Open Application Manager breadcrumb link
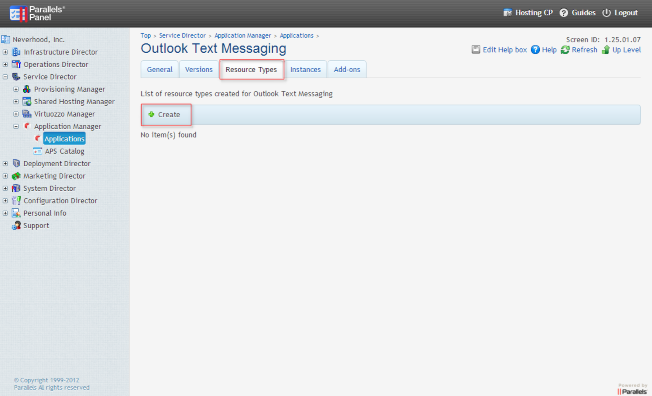 [242, 36]
